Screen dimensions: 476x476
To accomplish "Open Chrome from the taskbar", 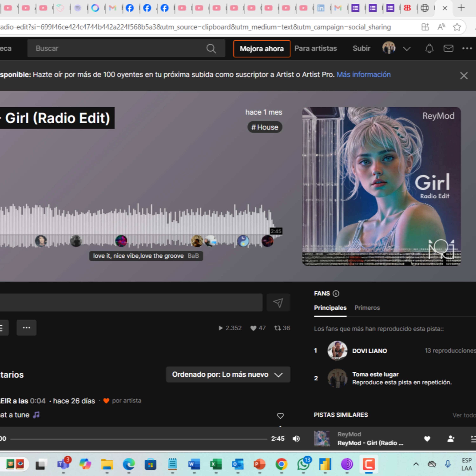I will tap(281, 464).
